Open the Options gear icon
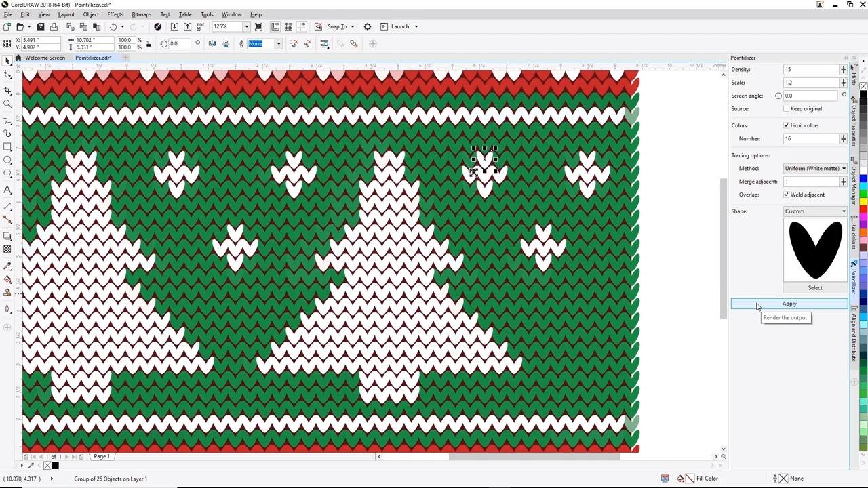Viewport: 868px width, 488px height. coord(368,26)
